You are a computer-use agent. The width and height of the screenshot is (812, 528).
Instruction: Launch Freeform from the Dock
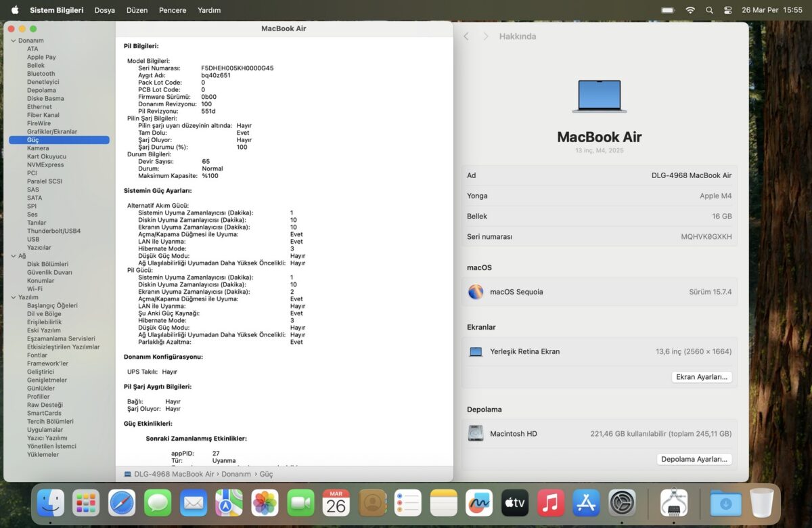pyautogui.click(x=480, y=503)
